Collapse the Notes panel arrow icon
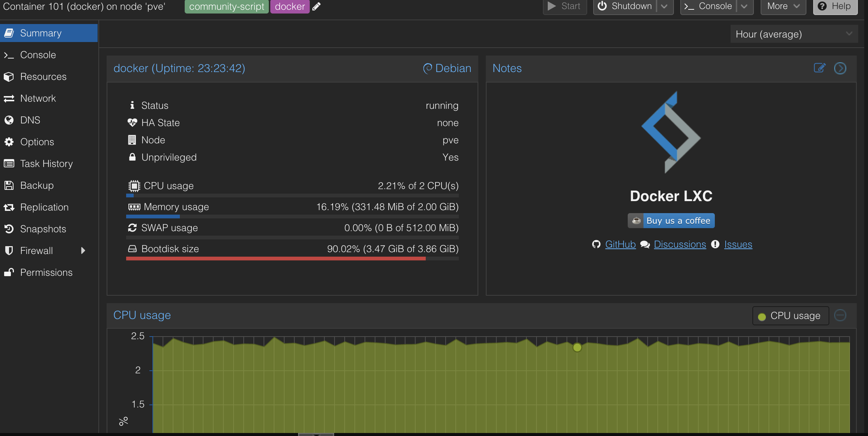Image resolution: width=868 pixels, height=436 pixels. coord(840,68)
